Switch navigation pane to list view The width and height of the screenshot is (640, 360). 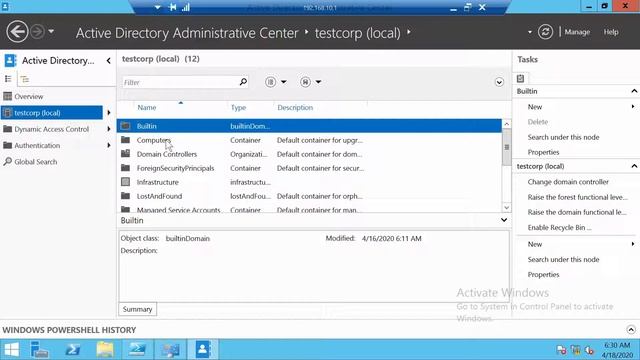click(x=8, y=79)
